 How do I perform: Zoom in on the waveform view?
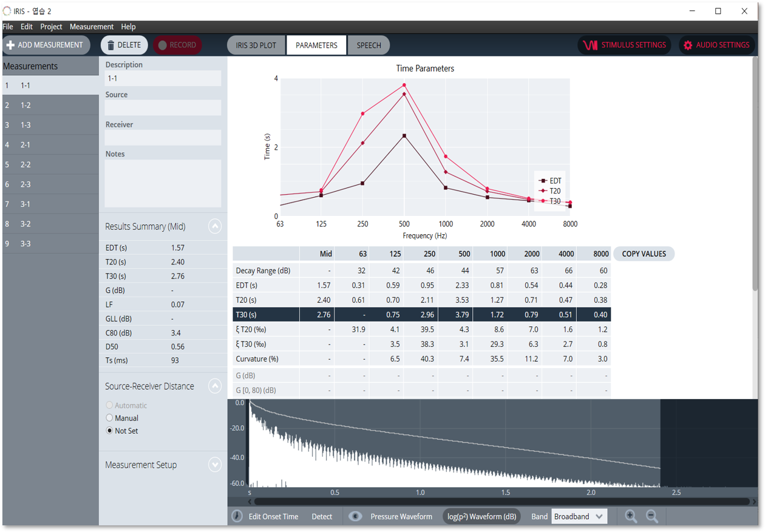(631, 516)
